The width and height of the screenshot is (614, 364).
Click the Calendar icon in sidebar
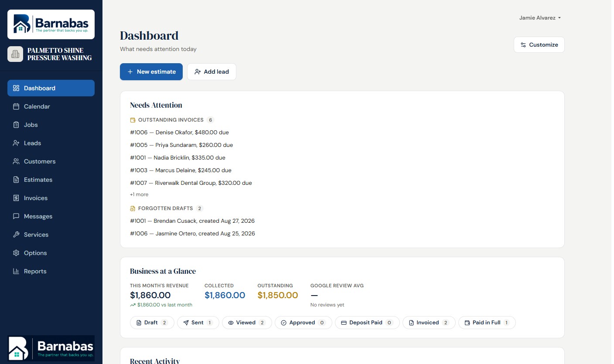tap(16, 106)
